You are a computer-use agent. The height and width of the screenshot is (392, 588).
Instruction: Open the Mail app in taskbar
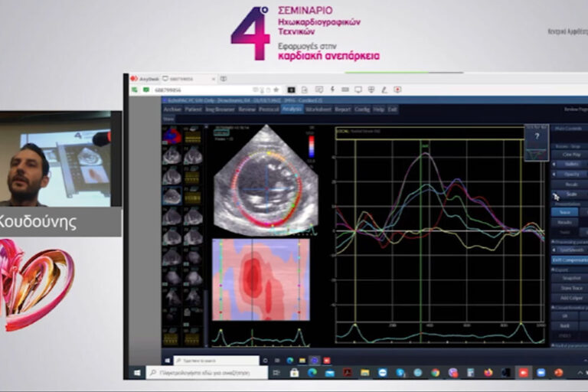(330, 373)
